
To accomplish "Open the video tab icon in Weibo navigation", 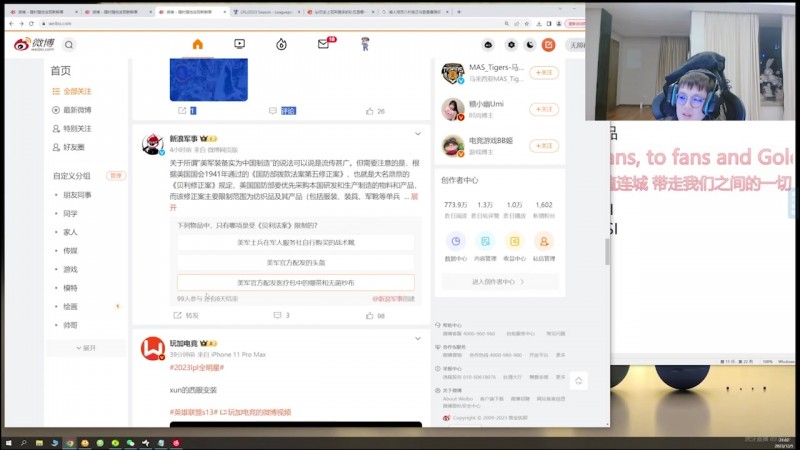I will pyautogui.click(x=239, y=44).
